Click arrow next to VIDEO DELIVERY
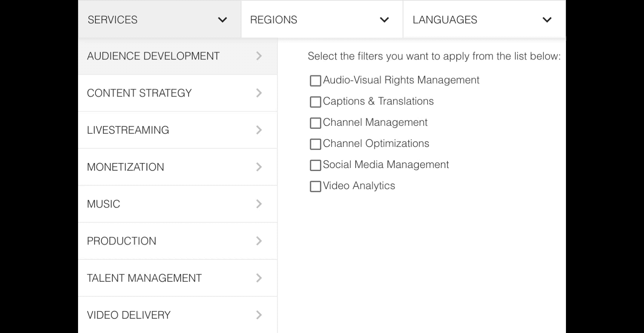644x333 pixels. (259, 315)
